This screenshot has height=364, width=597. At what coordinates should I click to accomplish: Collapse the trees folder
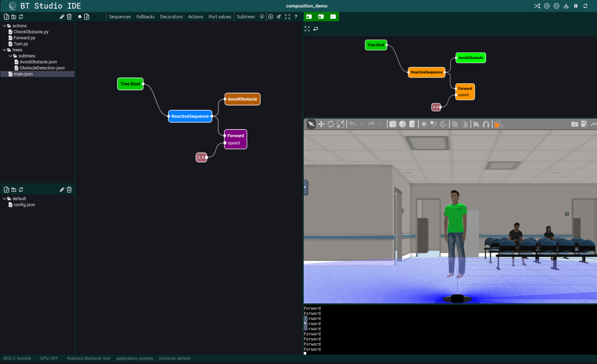click(4, 50)
